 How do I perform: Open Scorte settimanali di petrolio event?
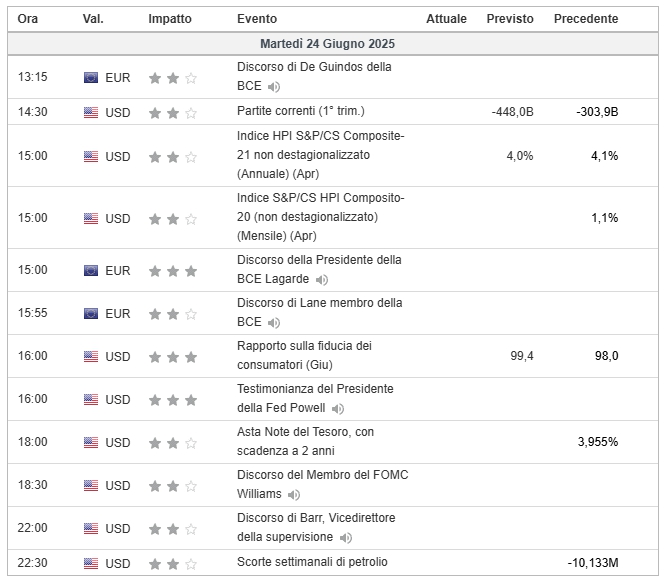click(312, 562)
